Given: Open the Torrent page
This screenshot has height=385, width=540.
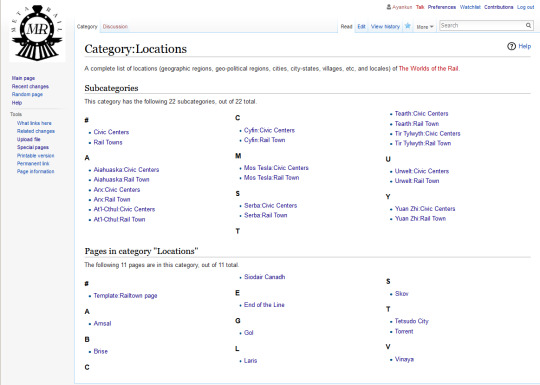Looking at the screenshot, I should pyautogui.click(x=404, y=332).
